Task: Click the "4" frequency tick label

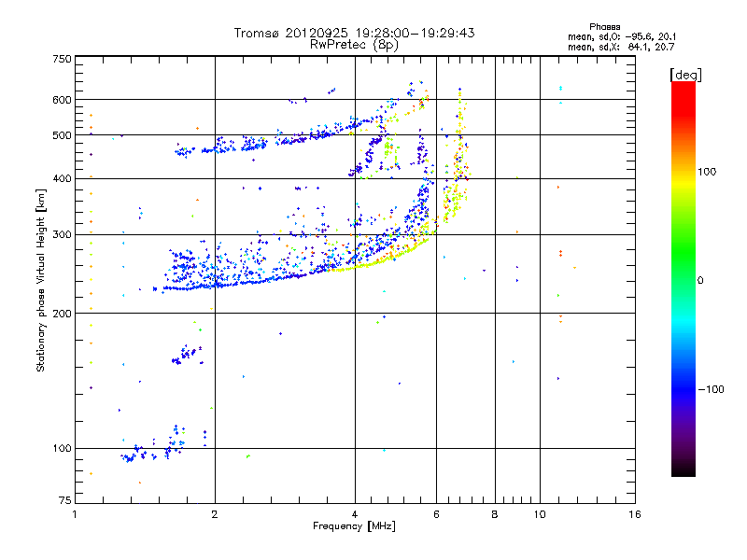Action: (355, 514)
